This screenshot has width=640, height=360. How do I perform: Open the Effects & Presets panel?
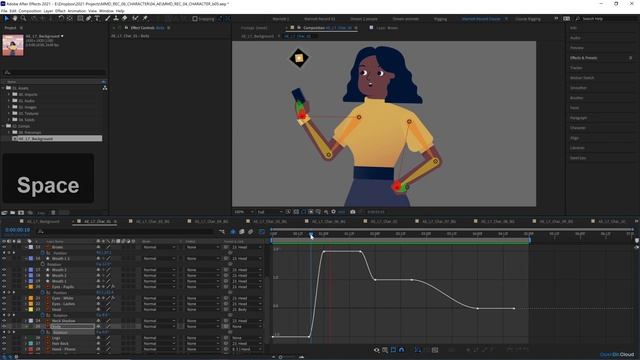pyautogui.click(x=583, y=58)
